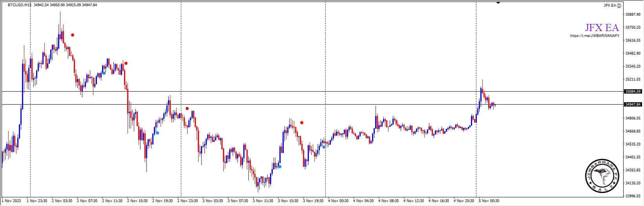
Task: Click the 1 Nov 2023 date axis label
Action: coord(11,201)
